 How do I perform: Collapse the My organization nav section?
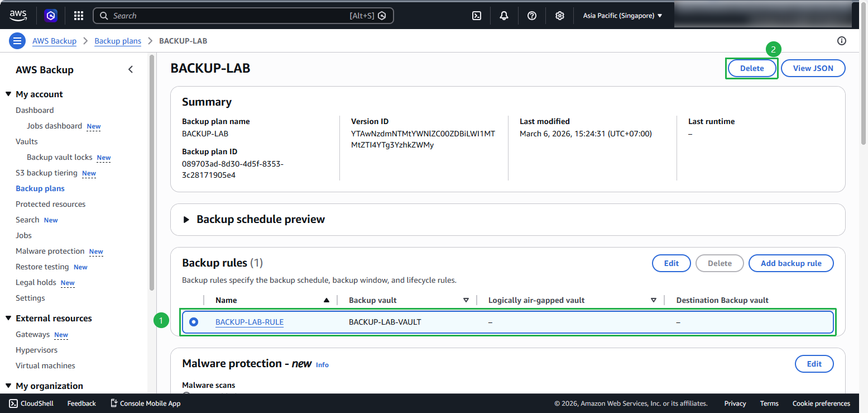(x=8, y=386)
